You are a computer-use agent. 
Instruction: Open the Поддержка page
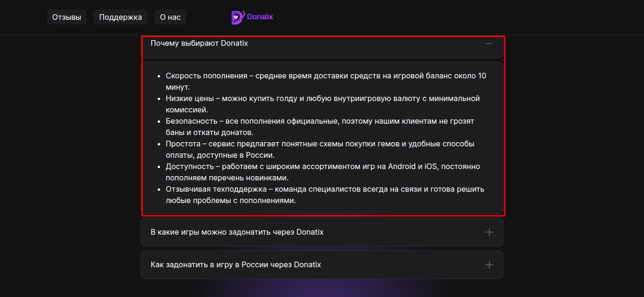pyautogui.click(x=120, y=17)
